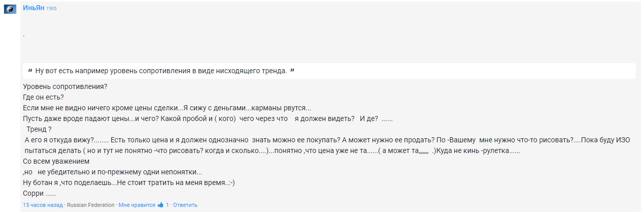Open the ИньЯн user profile link
Screen dimensions: 644x214
[x=33, y=8]
